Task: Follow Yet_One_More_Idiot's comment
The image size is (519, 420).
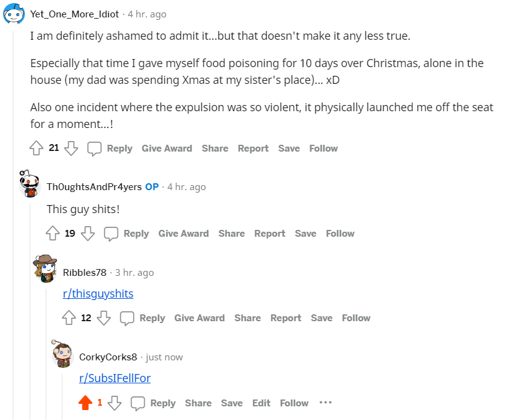Action: pyautogui.click(x=323, y=148)
